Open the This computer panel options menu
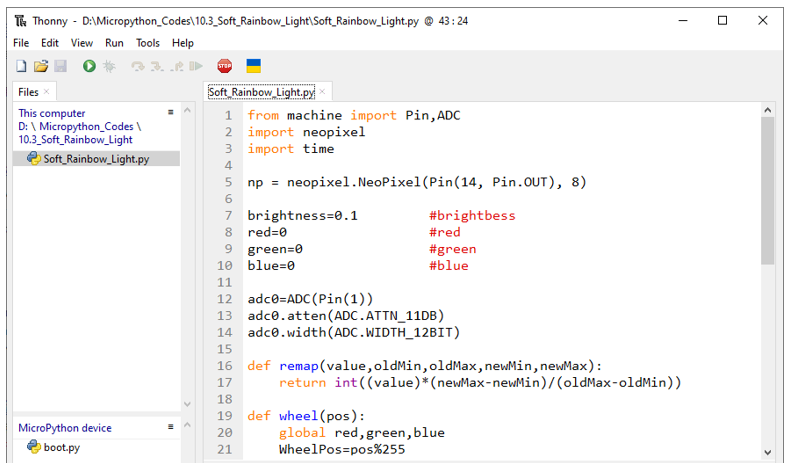This screenshot has width=789, height=470. (x=171, y=112)
